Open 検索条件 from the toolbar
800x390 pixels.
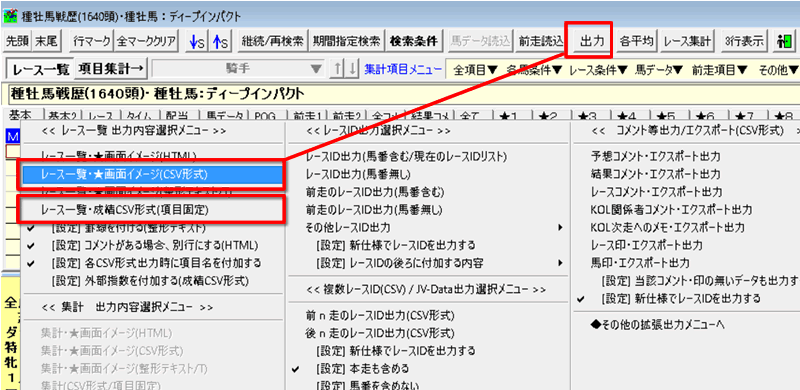pyautogui.click(x=414, y=41)
